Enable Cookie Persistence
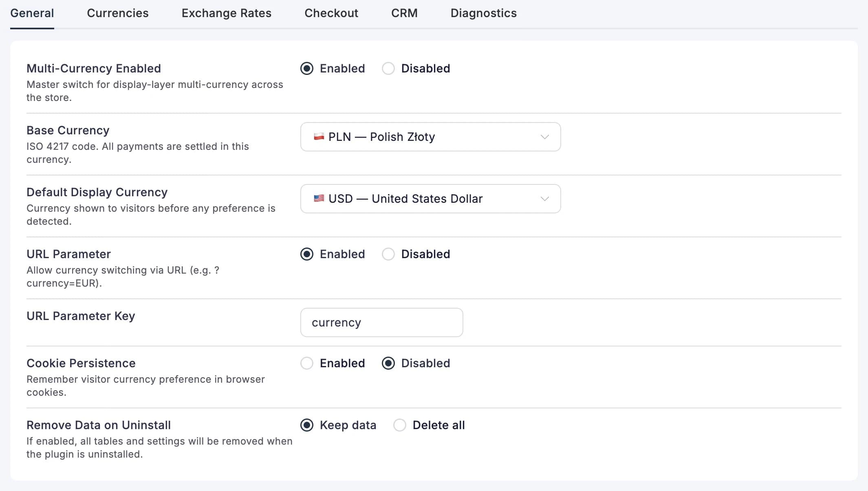The width and height of the screenshot is (868, 491). coord(307,363)
